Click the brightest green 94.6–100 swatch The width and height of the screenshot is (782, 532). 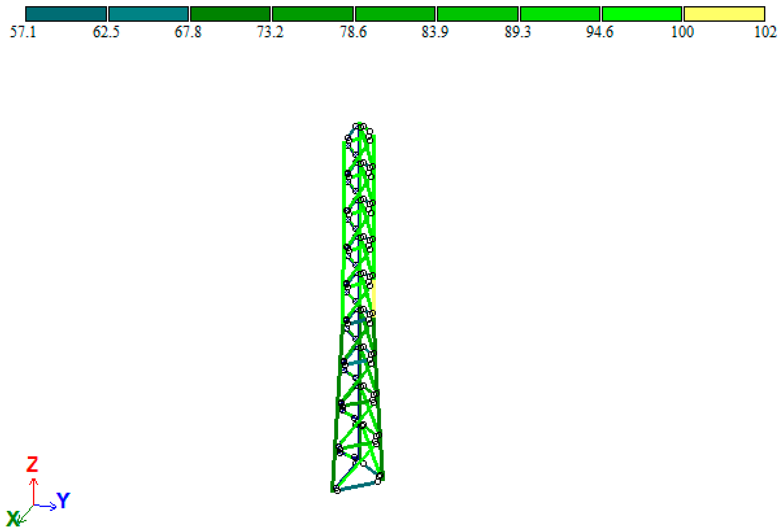pos(642,14)
